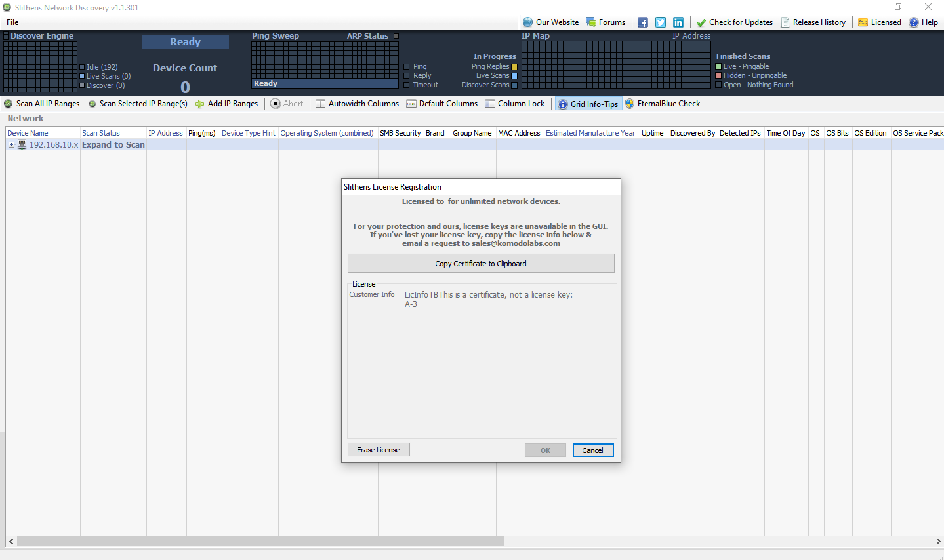The height and width of the screenshot is (560, 944).
Task: Run the EternalBlue Check shield icon
Action: point(630,104)
